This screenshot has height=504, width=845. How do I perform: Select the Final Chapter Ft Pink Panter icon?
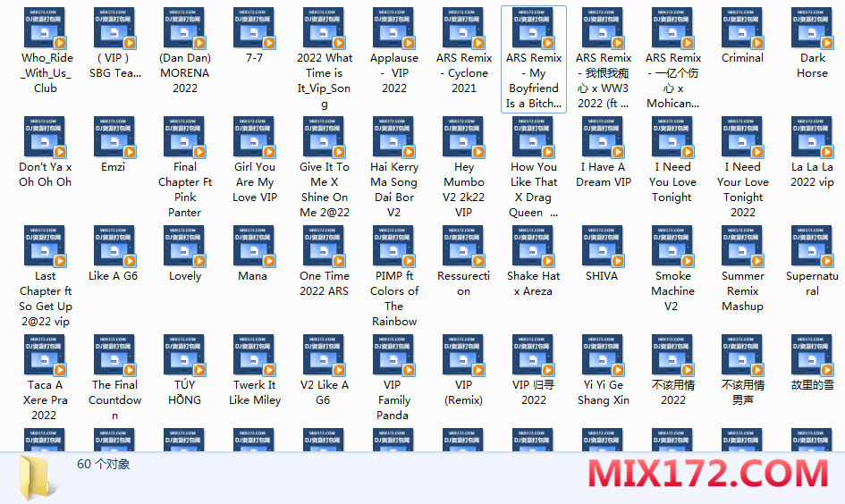(x=184, y=138)
